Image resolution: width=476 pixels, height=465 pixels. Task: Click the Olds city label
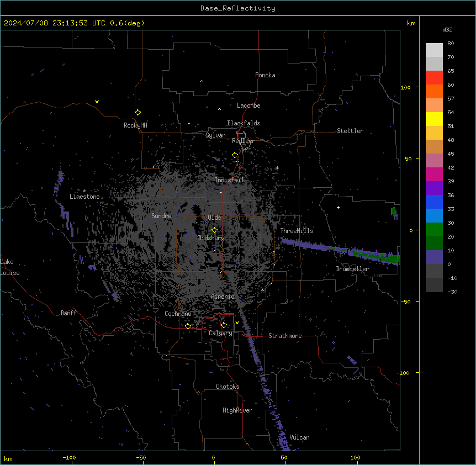tap(214, 218)
